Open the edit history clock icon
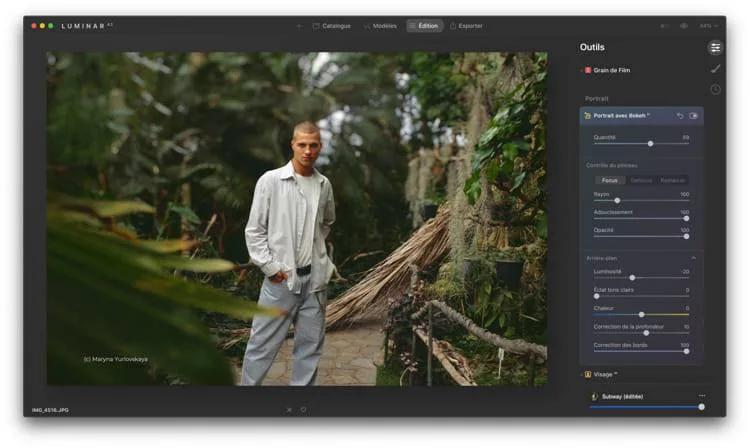750x448 pixels. 715,89
